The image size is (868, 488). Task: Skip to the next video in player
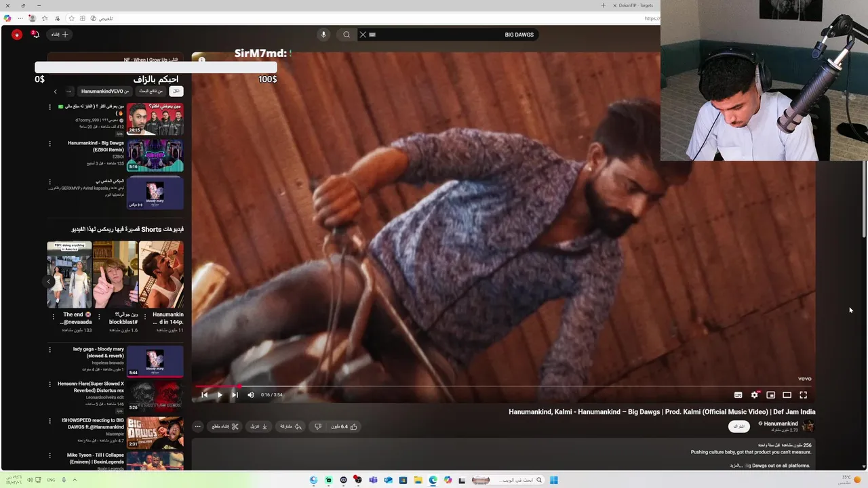click(x=235, y=395)
